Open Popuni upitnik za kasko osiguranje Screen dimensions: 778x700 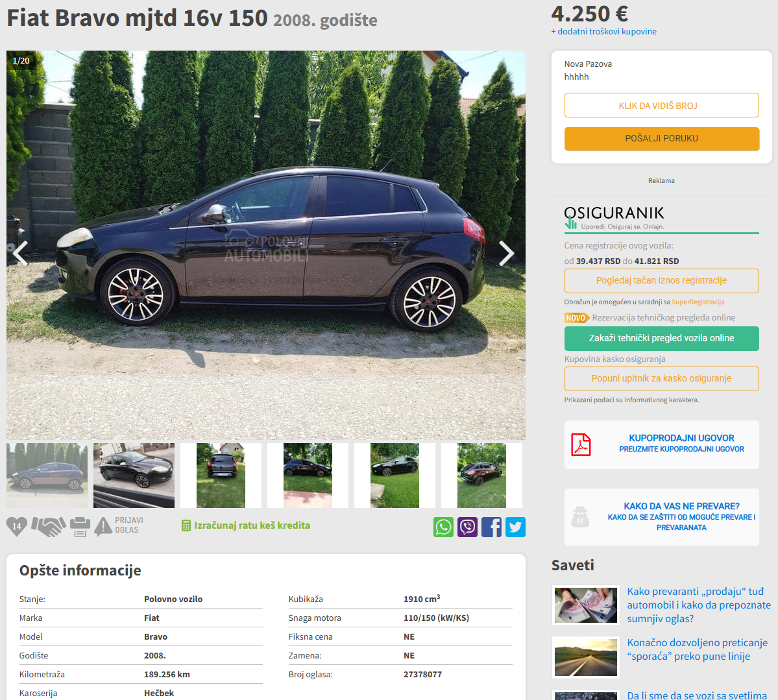click(661, 378)
